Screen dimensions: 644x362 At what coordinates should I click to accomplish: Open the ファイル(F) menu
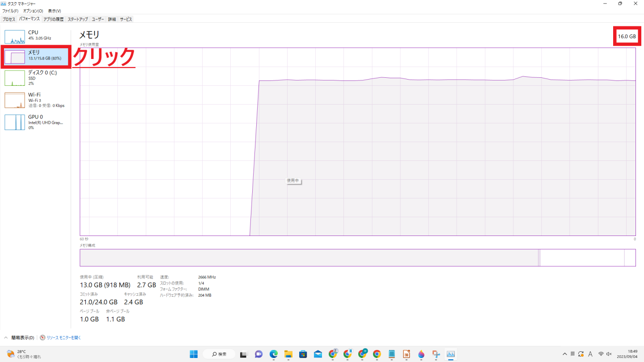10,11
